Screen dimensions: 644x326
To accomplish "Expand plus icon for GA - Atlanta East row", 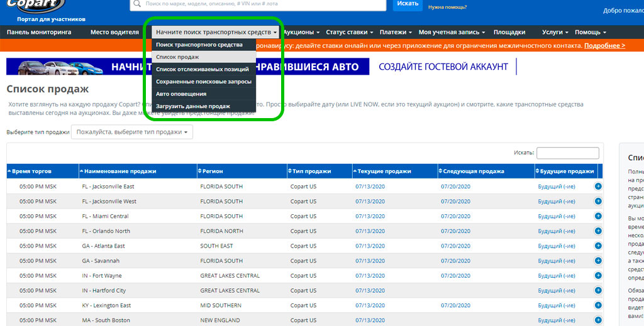I will tap(598, 246).
